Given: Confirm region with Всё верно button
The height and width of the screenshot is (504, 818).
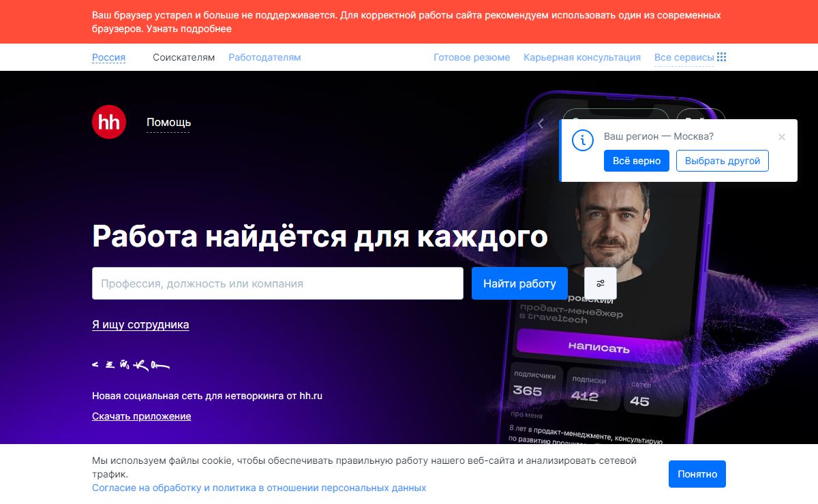Looking at the screenshot, I should point(637,161).
